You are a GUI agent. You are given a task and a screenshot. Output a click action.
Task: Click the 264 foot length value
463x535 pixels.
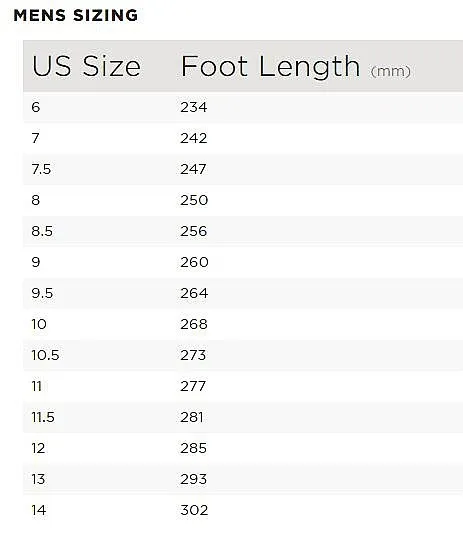tap(194, 293)
